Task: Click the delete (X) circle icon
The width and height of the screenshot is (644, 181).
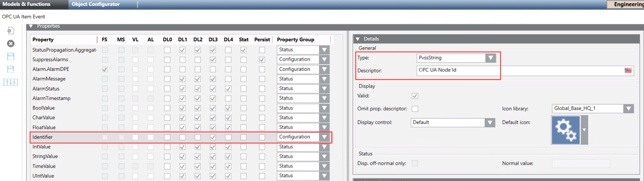Action: tap(11, 44)
